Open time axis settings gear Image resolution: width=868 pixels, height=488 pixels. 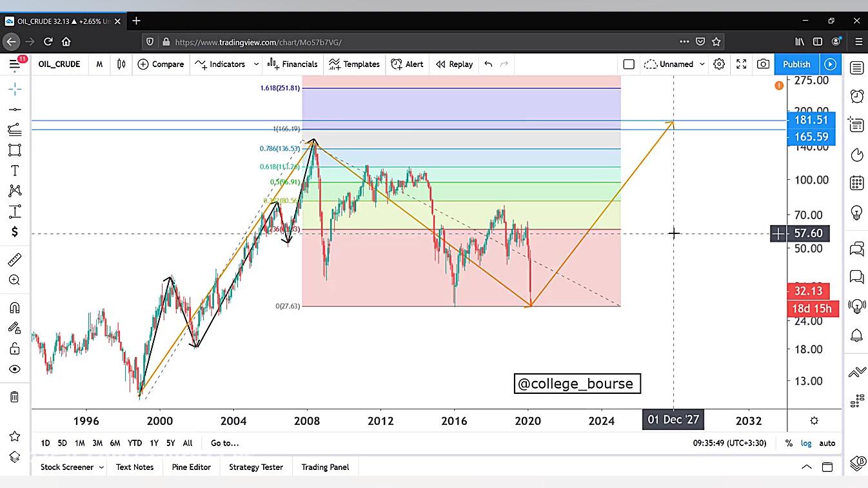[x=814, y=420]
